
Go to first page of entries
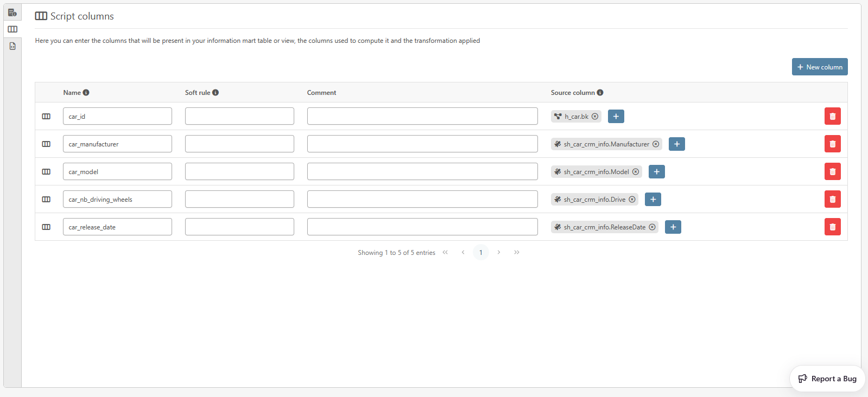pyautogui.click(x=445, y=252)
